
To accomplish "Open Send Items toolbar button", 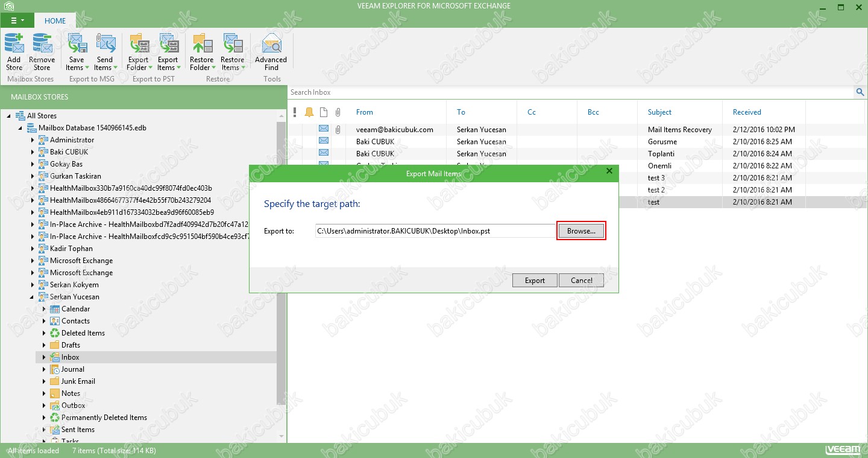I will pyautogui.click(x=105, y=52).
